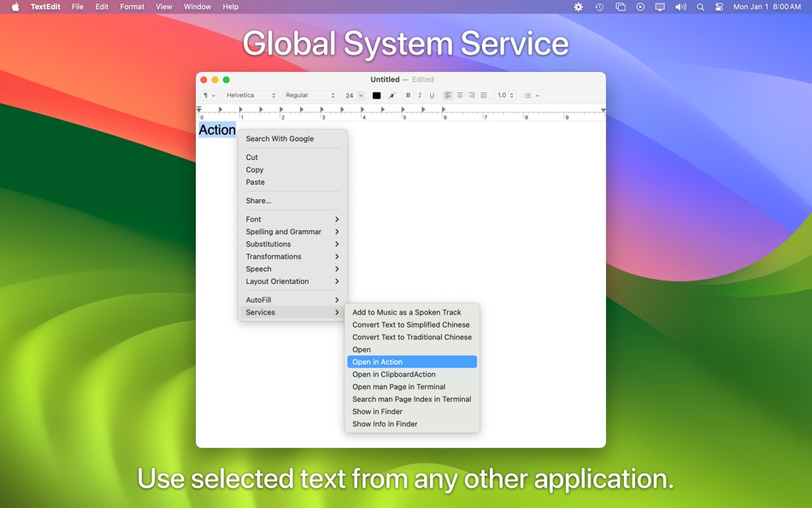
Task: Open the Window menu
Action: click(x=197, y=7)
